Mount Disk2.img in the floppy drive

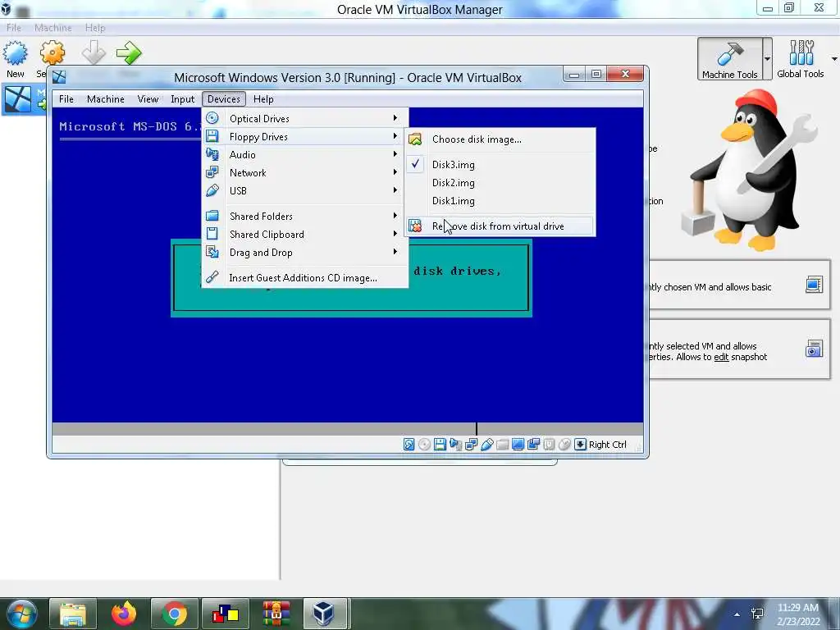pos(500,183)
